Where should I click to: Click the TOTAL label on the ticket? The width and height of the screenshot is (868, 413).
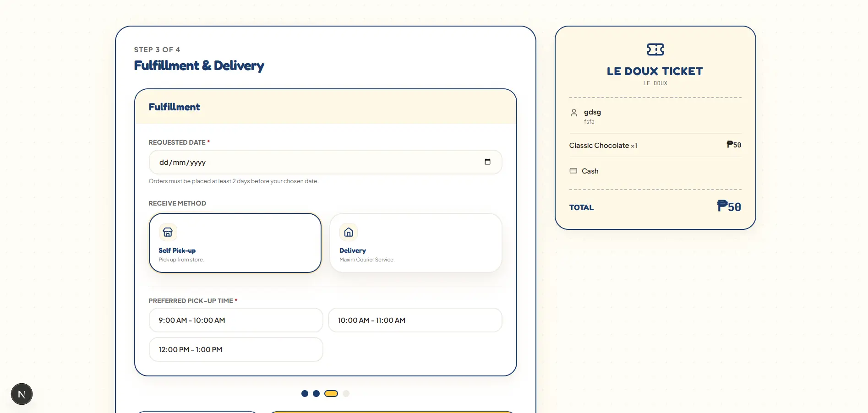(581, 207)
